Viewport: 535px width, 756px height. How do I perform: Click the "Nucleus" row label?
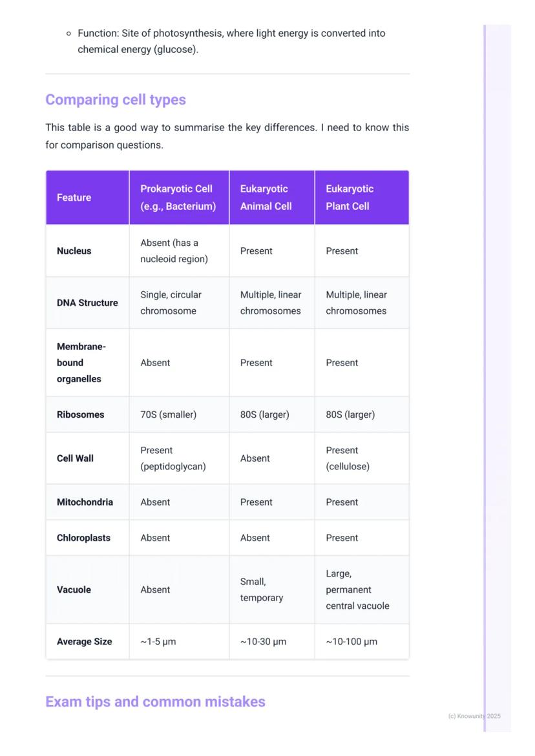click(74, 251)
